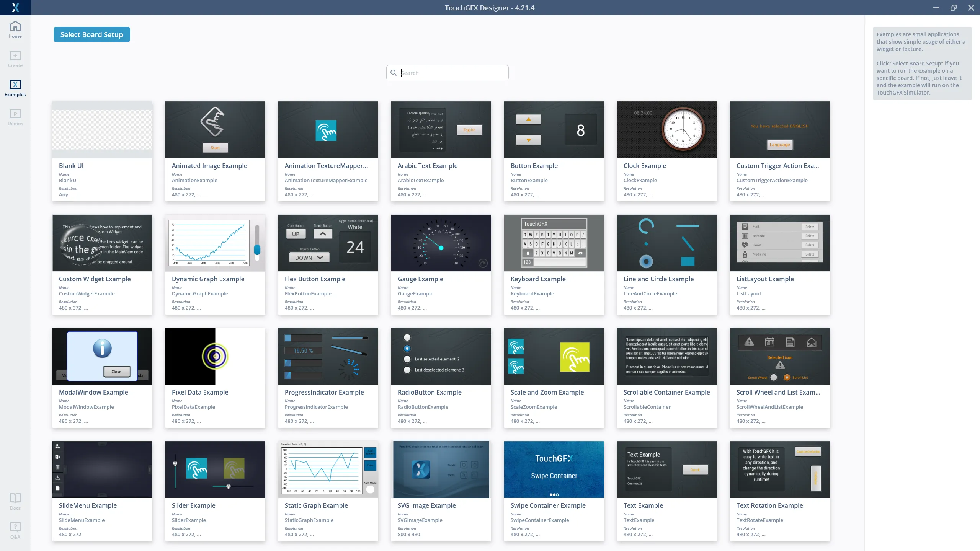Image resolution: width=980 pixels, height=551 pixels.
Task: Click the Q&A help icon
Action: pos(15,527)
